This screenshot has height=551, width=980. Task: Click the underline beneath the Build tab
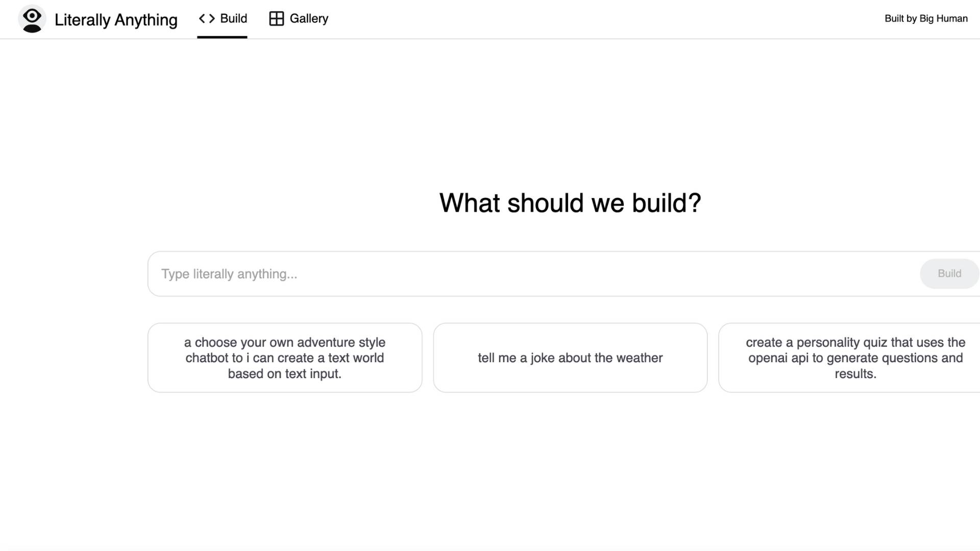pos(222,37)
